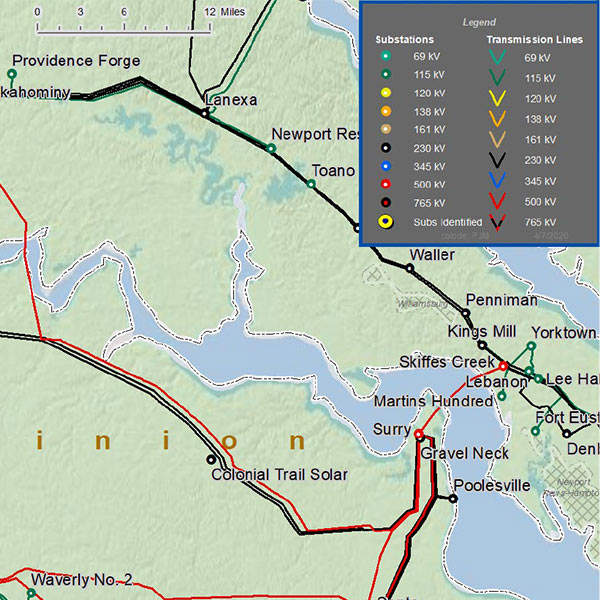Click the 500 kV substation legend circle
This screenshot has height=600, width=600.
coord(385,184)
